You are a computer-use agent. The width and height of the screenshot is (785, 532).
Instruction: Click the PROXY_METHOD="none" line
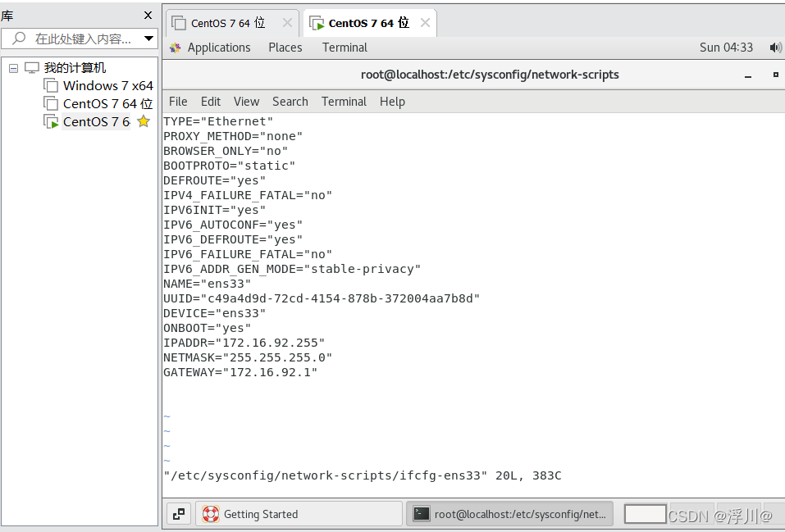233,136
